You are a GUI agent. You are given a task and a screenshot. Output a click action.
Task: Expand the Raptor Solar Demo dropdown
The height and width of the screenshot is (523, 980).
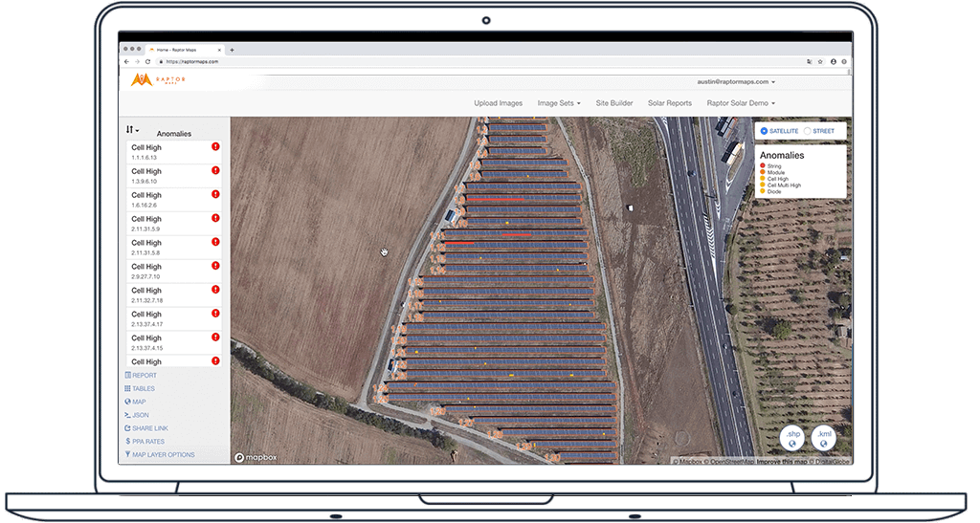click(x=740, y=103)
